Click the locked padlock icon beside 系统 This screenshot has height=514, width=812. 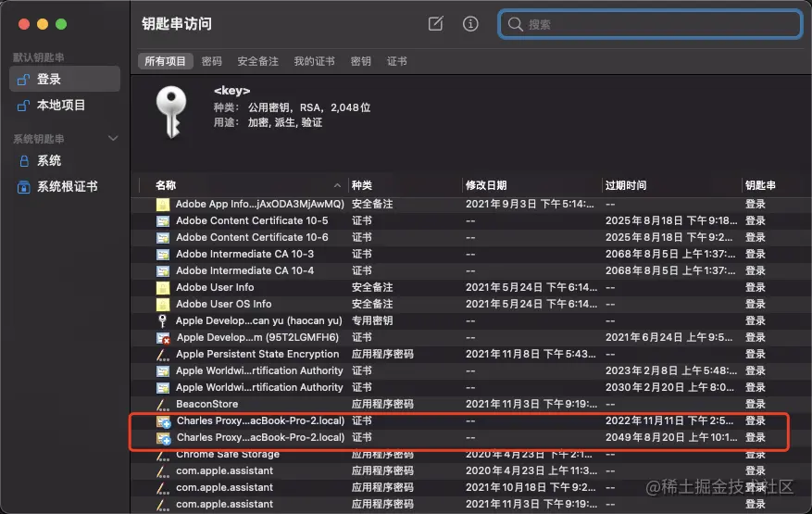click(x=24, y=160)
